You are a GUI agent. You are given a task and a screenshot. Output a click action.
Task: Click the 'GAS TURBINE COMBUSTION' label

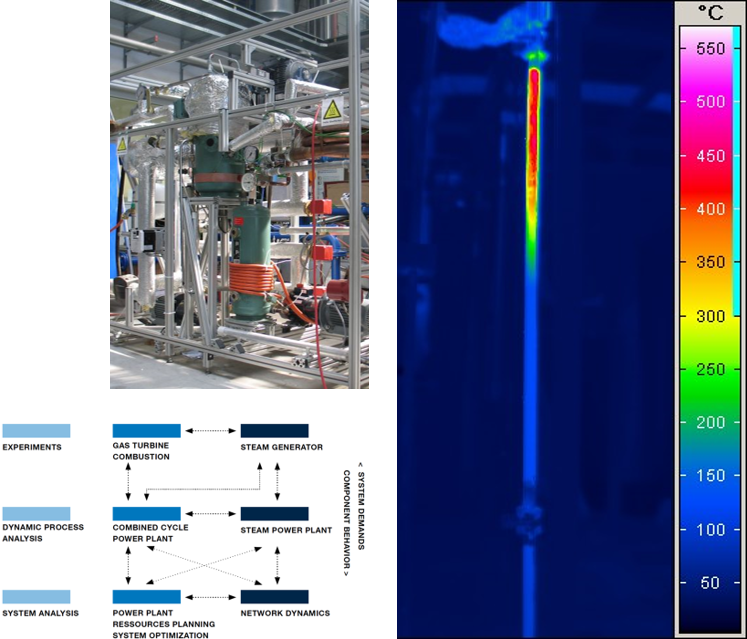coord(141,451)
